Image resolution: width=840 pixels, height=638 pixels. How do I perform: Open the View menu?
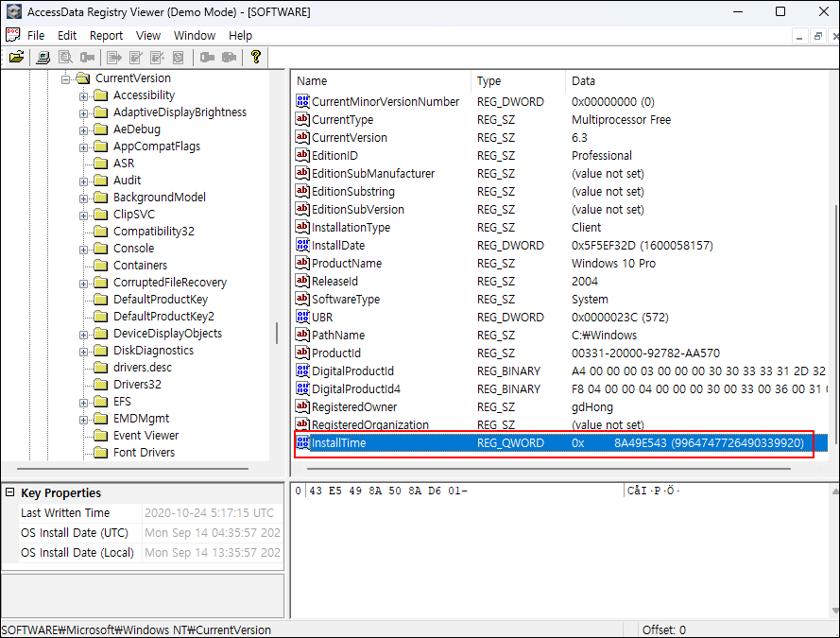147,35
